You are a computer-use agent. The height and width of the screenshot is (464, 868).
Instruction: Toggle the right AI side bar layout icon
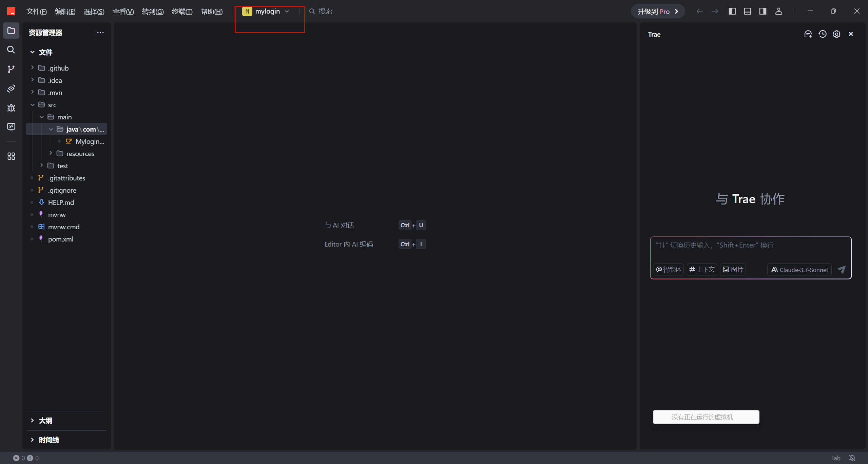coord(763,11)
